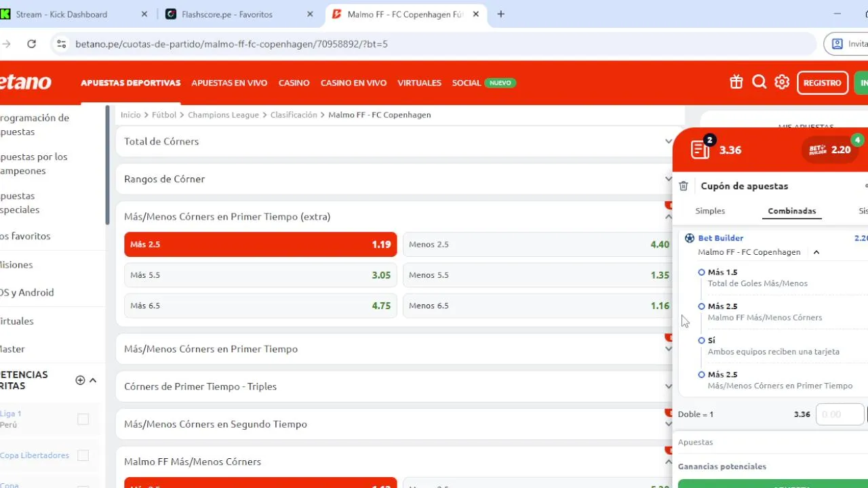868x488 pixels.
Task: Click the browser address bar URL
Action: [x=232, y=43]
